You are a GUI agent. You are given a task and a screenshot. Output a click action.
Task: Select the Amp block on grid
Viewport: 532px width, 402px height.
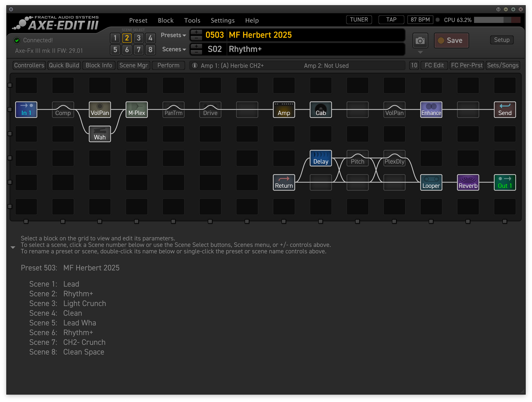click(x=284, y=110)
